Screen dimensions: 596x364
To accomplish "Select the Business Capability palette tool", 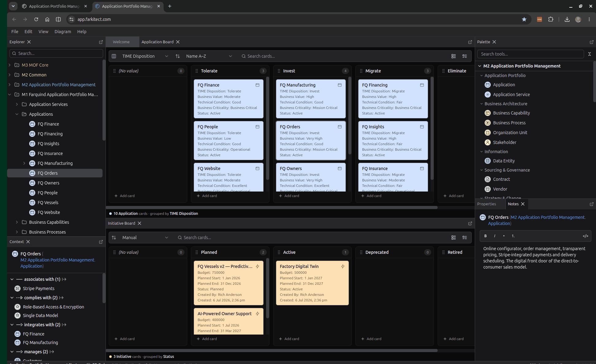I will pos(511,113).
